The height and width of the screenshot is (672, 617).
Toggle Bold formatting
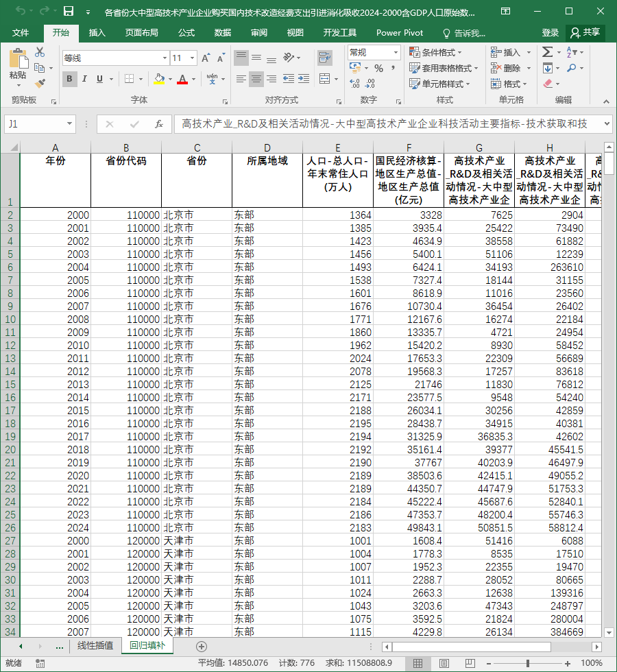[x=69, y=79]
